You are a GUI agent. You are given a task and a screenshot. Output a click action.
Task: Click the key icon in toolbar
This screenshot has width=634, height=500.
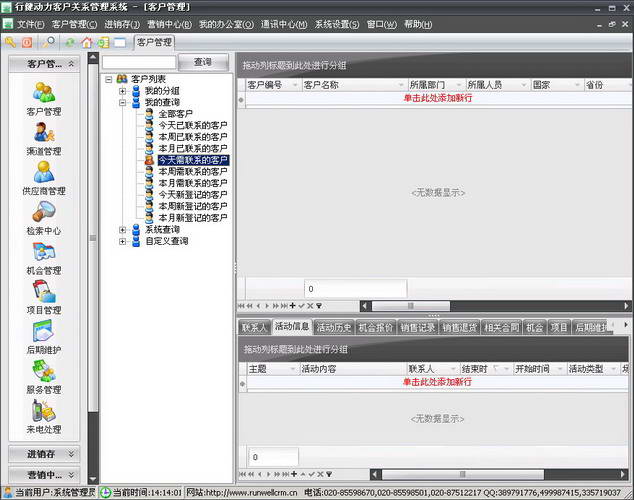pos(11,42)
